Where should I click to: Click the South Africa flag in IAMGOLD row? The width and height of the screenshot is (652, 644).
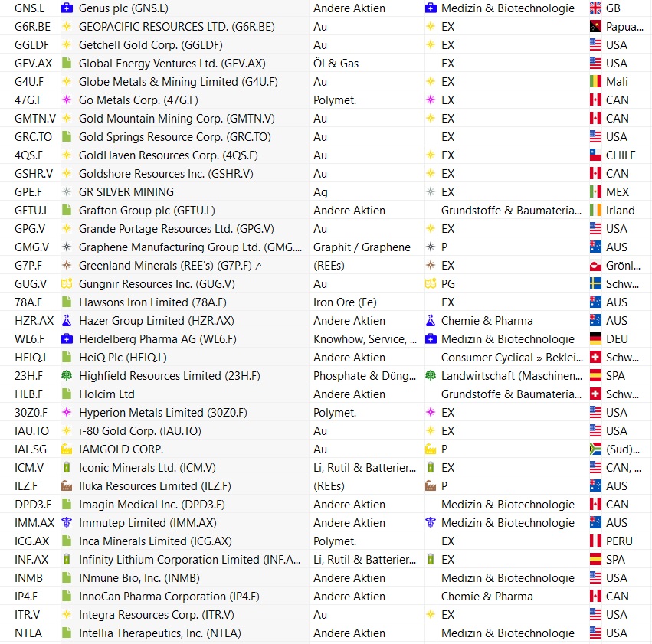pyautogui.click(x=595, y=449)
